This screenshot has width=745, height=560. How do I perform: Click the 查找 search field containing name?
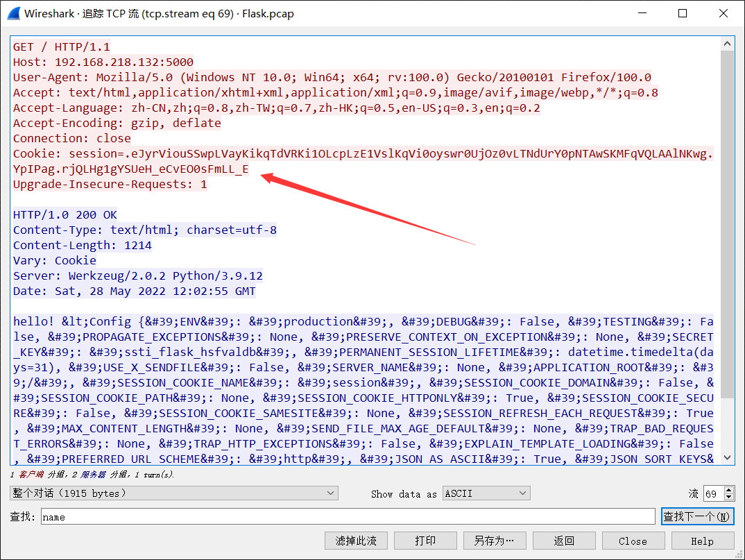(348, 516)
